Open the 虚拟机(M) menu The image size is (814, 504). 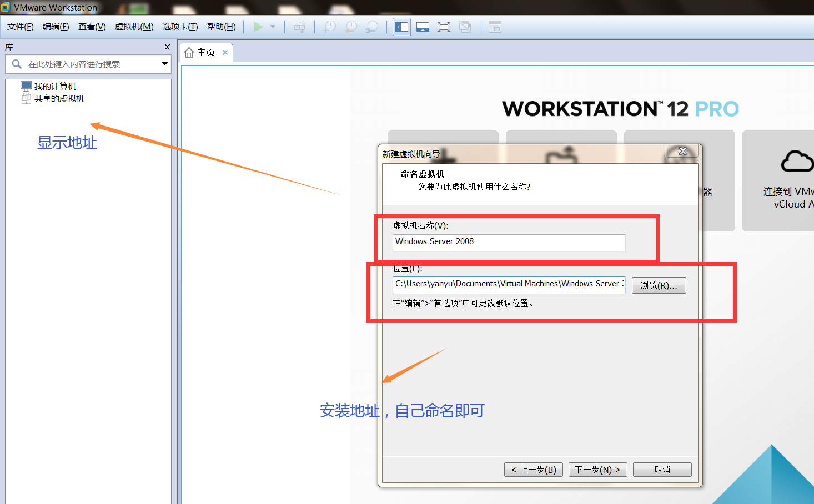coord(134,27)
